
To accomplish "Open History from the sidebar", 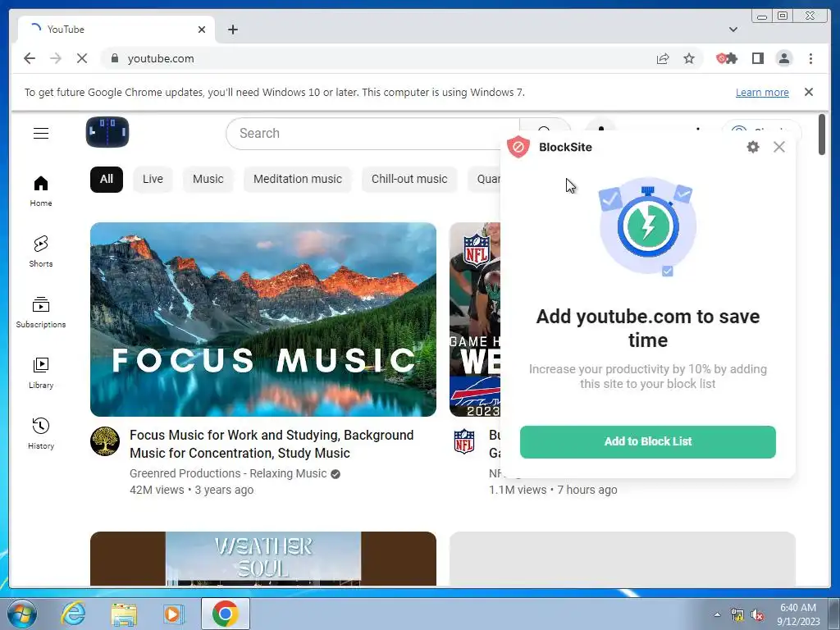I will tap(41, 433).
